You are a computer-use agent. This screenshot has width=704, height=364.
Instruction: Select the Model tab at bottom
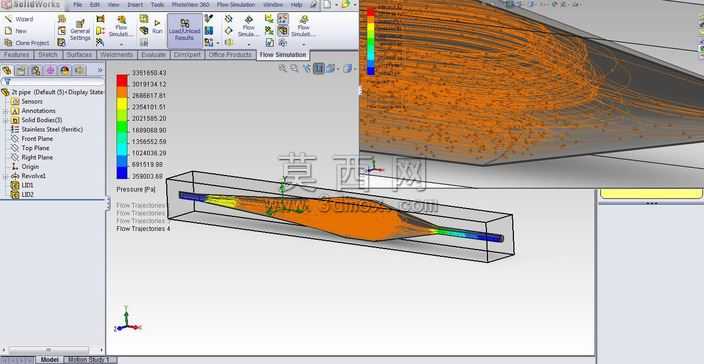point(49,360)
